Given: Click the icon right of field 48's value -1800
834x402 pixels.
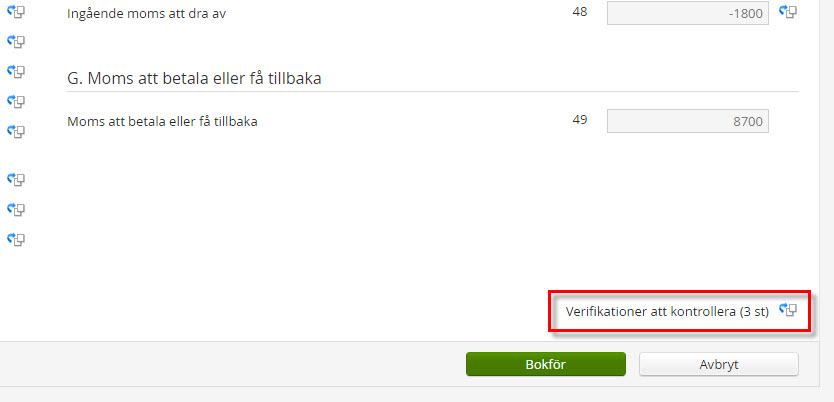Looking at the screenshot, I should coord(788,12).
